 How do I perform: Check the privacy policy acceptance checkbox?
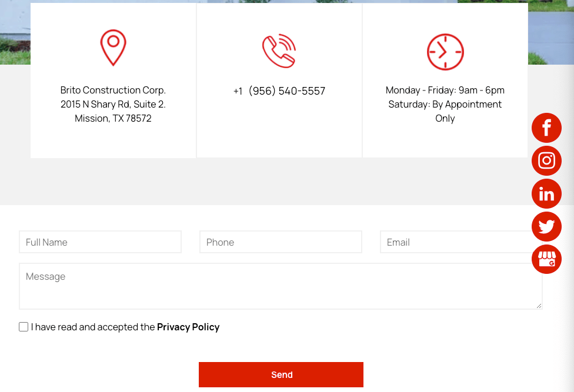(x=24, y=327)
